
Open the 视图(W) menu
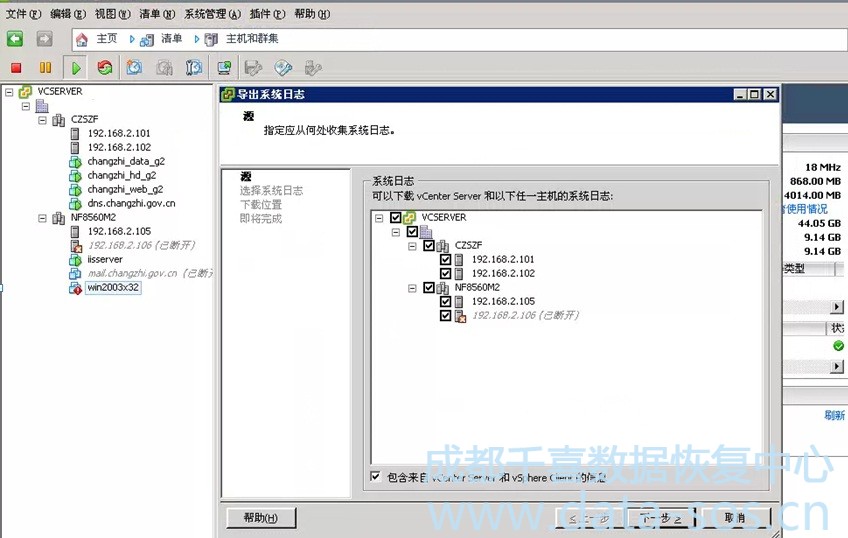click(x=112, y=14)
